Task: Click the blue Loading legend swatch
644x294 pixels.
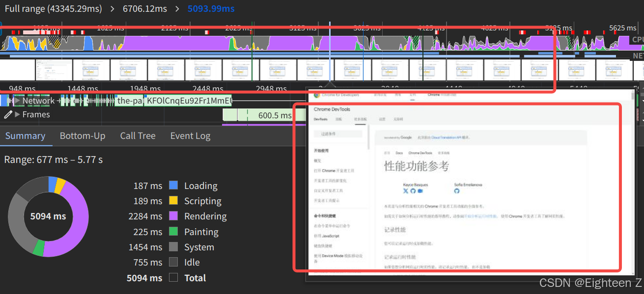Action: click(174, 185)
